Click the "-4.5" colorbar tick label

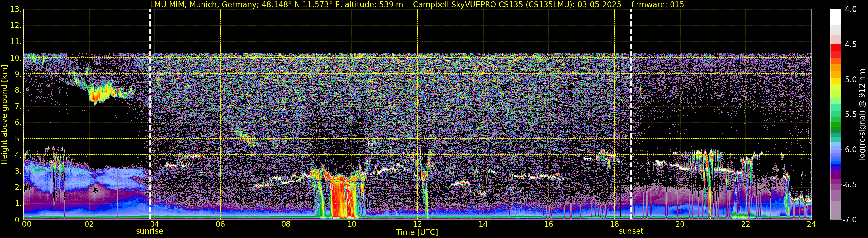(849, 44)
